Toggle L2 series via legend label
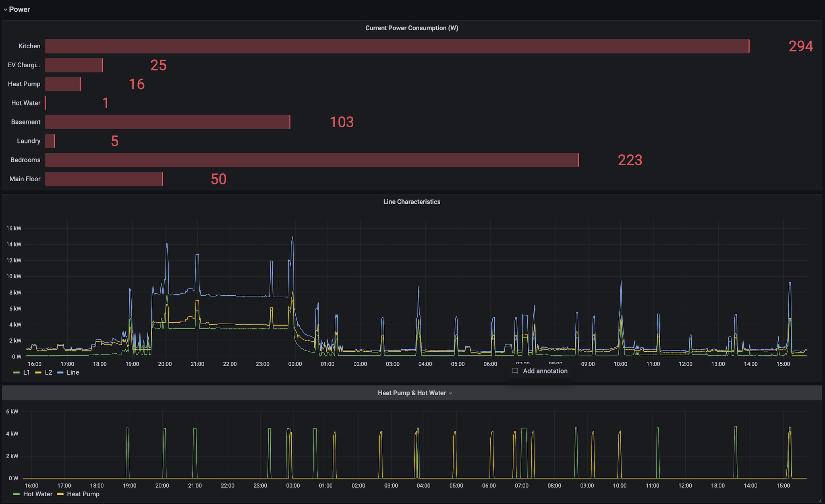Screen dimensions: 825x504 pyautogui.click(x=48, y=373)
